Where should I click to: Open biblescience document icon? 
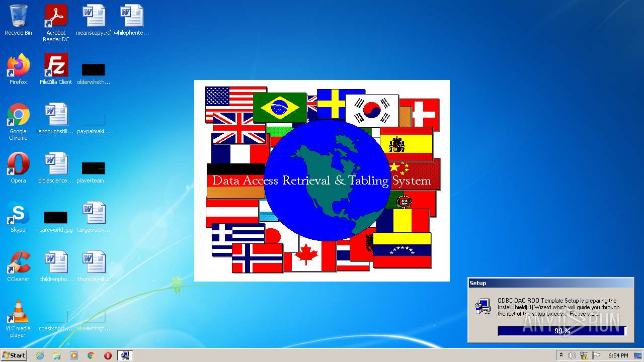click(x=56, y=168)
